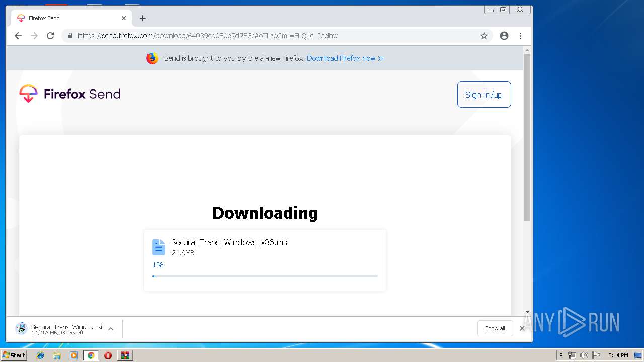Click the file document icon in download card
Viewport: 644px width, 362px height.
pos(158,247)
